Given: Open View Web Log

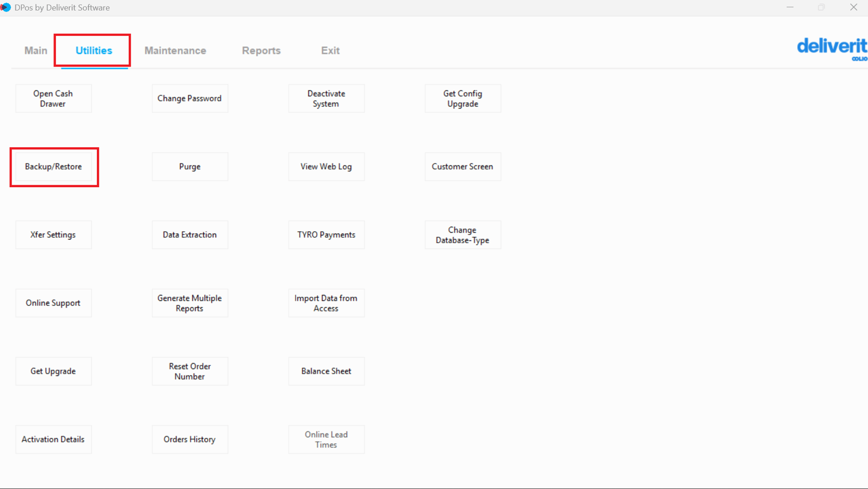Looking at the screenshot, I should pyautogui.click(x=326, y=167).
